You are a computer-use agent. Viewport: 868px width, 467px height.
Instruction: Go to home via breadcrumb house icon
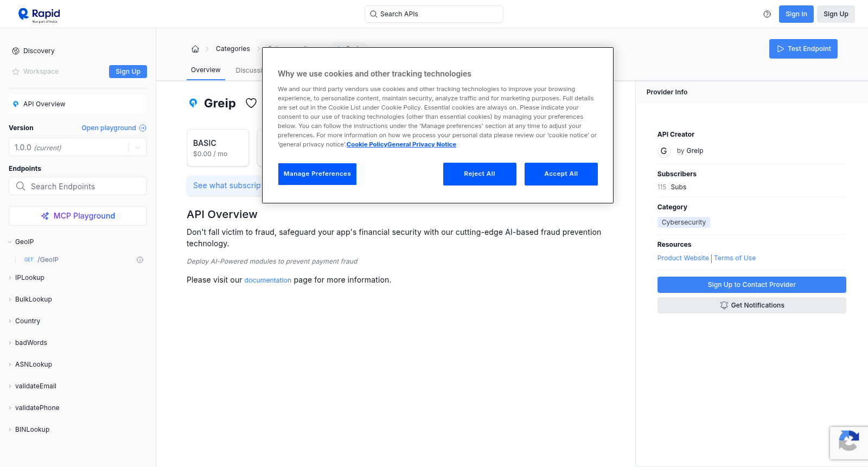(195, 49)
